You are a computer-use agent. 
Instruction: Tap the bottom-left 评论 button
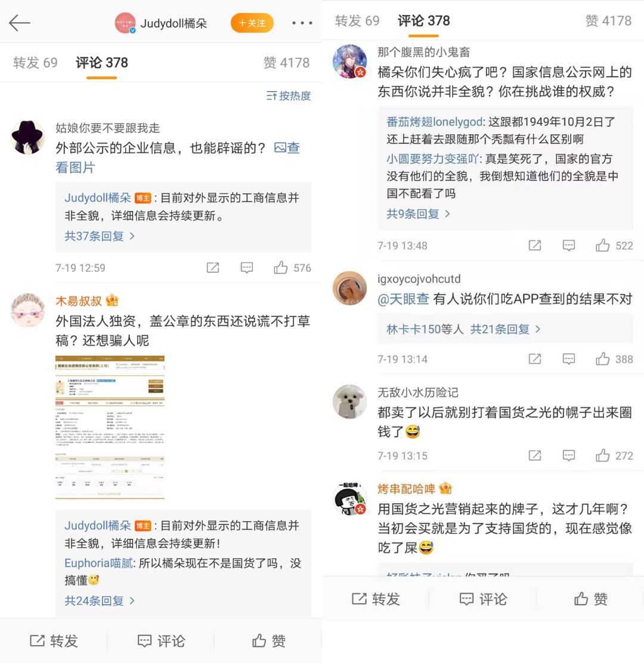160,640
